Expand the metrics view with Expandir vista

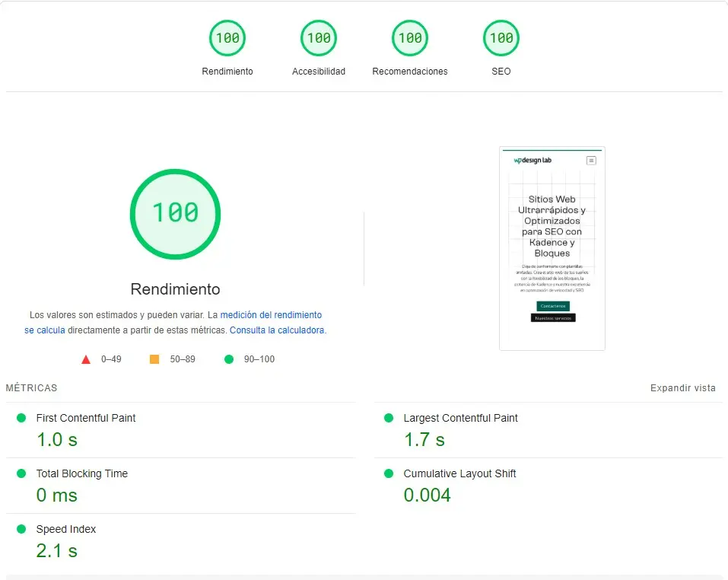coord(682,388)
